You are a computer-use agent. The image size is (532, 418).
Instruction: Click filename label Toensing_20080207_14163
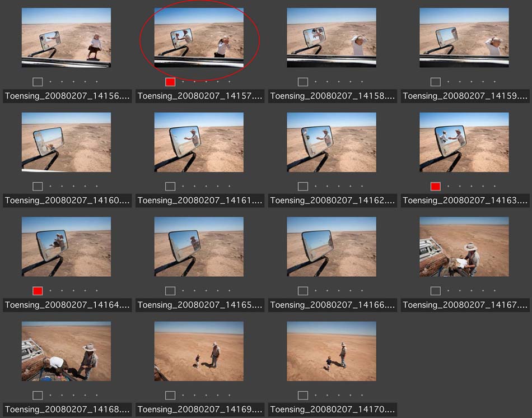point(465,201)
